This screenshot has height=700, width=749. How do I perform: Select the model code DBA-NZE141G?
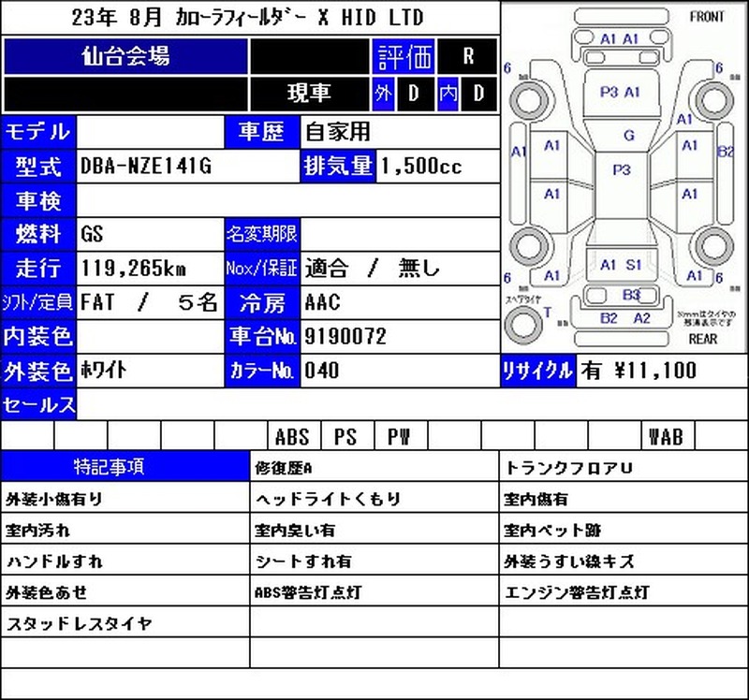[146, 167]
